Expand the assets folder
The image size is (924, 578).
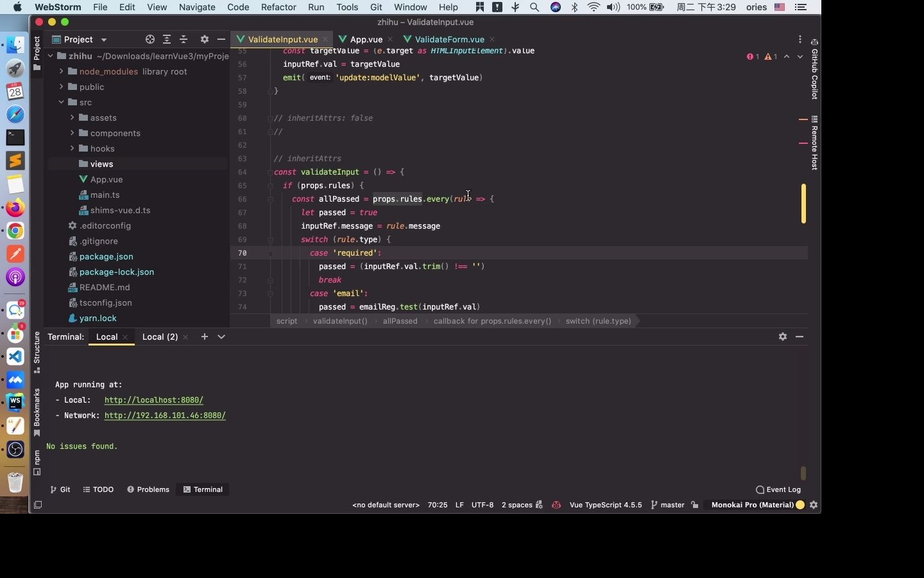pyautogui.click(x=72, y=118)
